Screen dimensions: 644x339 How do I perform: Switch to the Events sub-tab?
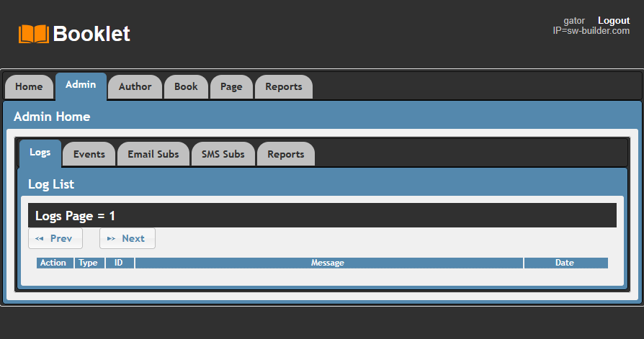coord(89,154)
